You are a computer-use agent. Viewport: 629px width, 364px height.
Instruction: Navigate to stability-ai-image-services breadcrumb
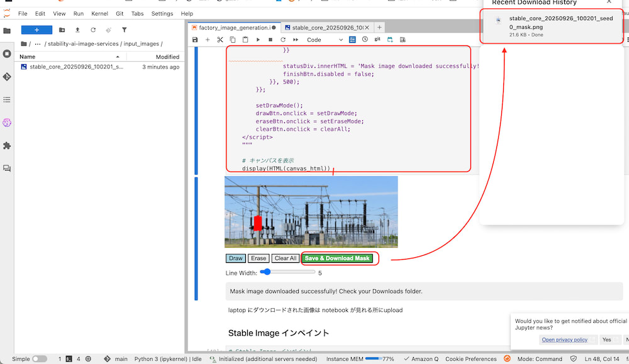point(83,44)
